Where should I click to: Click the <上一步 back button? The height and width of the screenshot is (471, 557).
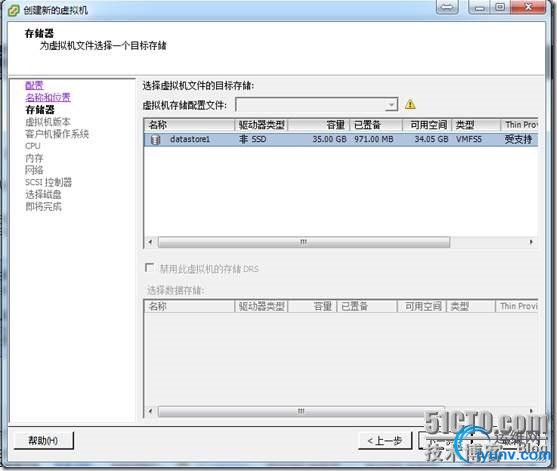[385, 441]
